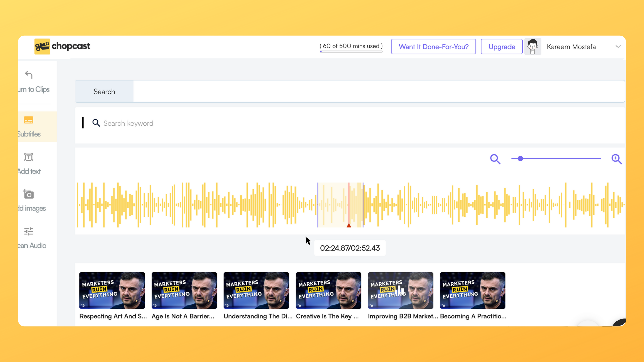This screenshot has height=362, width=644.
Task: Click the Upgrade button
Action: coord(501,47)
